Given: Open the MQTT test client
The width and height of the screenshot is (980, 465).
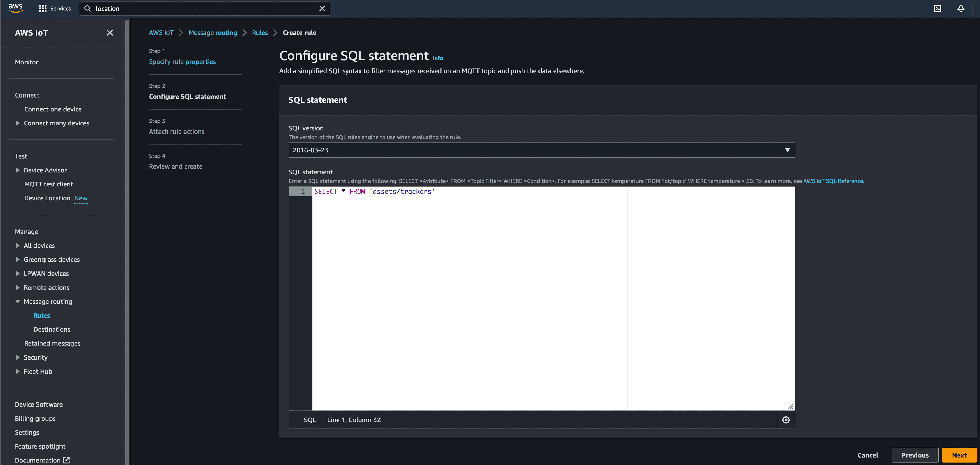Looking at the screenshot, I should pyautogui.click(x=49, y=184).
